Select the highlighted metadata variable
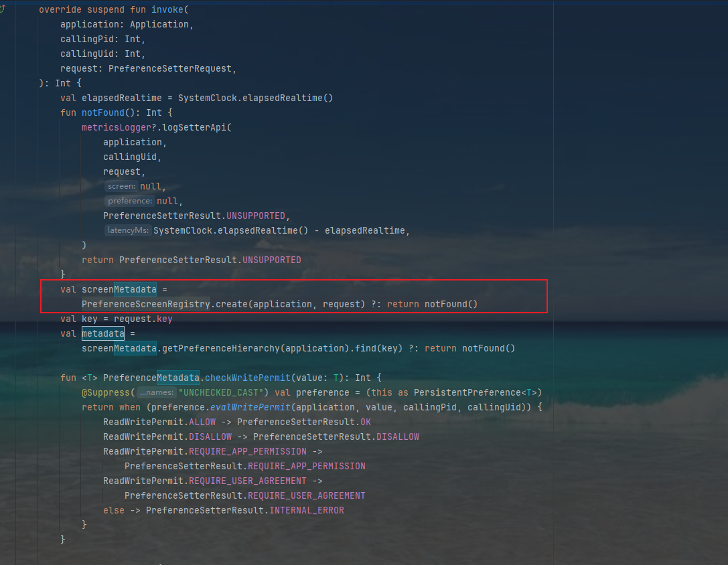 coord(102,333)
